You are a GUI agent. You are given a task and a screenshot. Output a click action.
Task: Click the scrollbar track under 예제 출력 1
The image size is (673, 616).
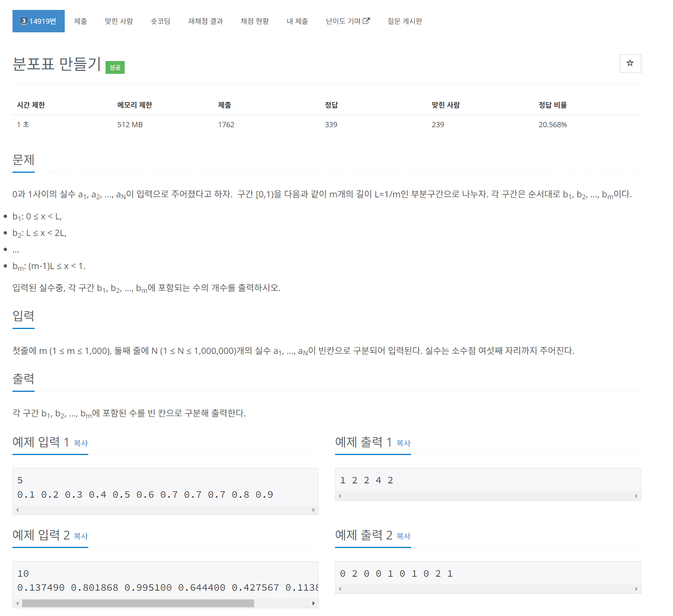point(488,496)
